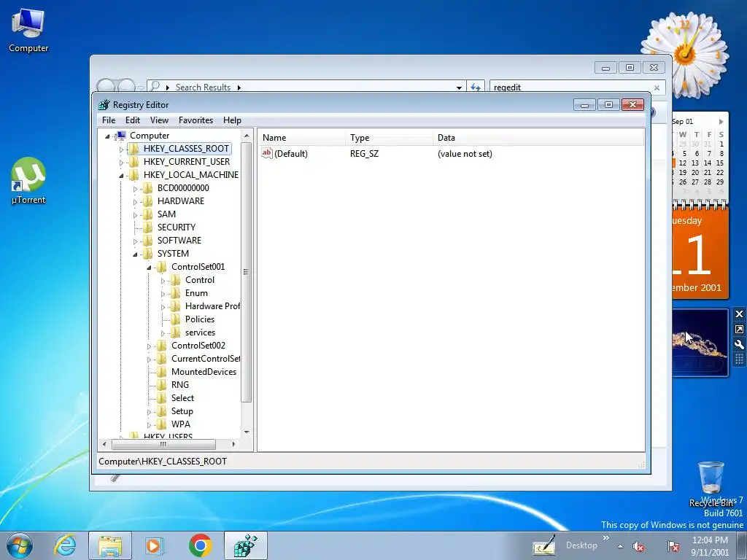Viewport: 747px width, 560px height.
Task: Open the Recycle Bin desktop icon
Action: tap(711, 483)
